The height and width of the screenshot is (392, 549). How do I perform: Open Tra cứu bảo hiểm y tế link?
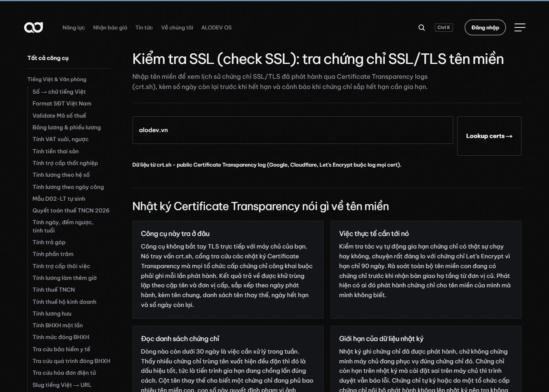(61, 349)
